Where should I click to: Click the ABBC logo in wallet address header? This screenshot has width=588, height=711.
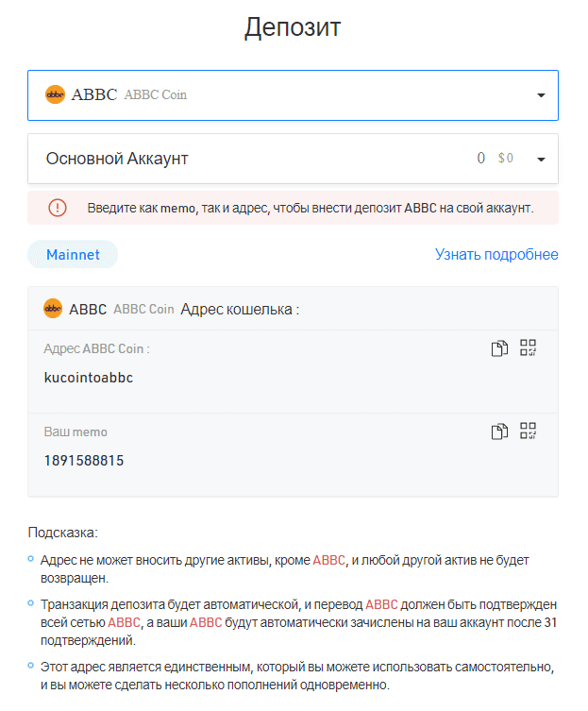point(53,309)
